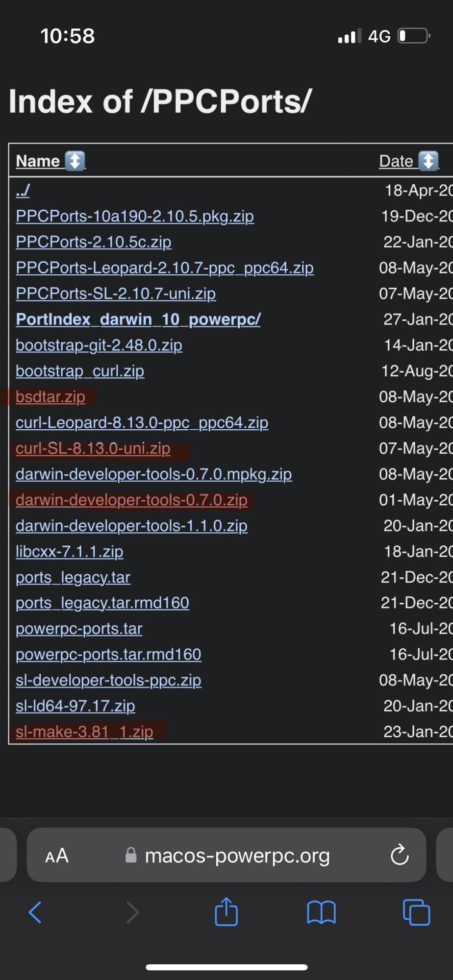Tap the home indicator bar

pyautogui.click(x=226, y=967)
